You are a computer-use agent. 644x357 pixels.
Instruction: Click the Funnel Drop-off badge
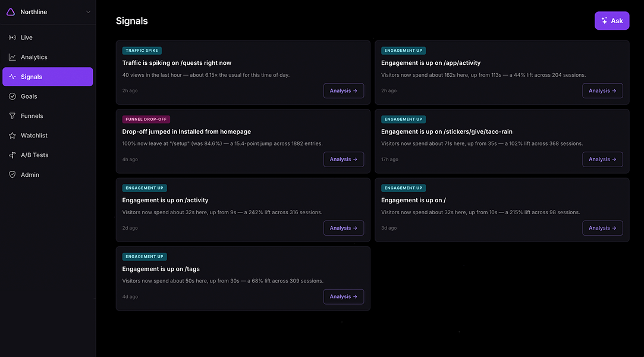(x=146, y=119)
